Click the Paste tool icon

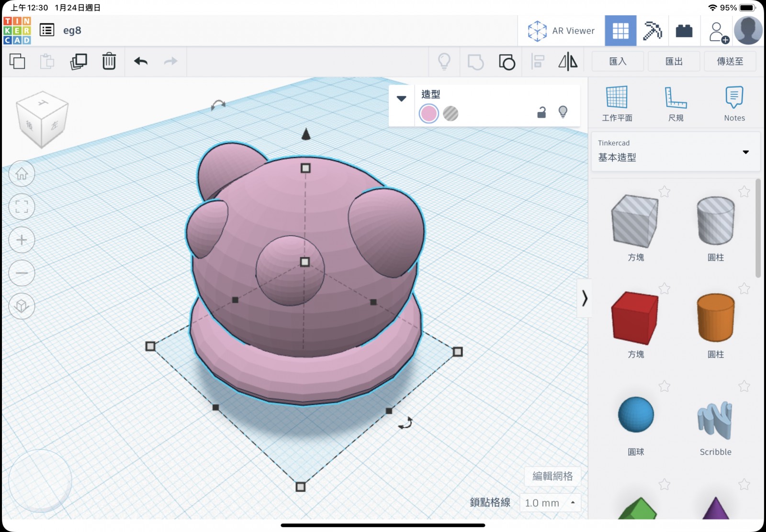[47, 61]
